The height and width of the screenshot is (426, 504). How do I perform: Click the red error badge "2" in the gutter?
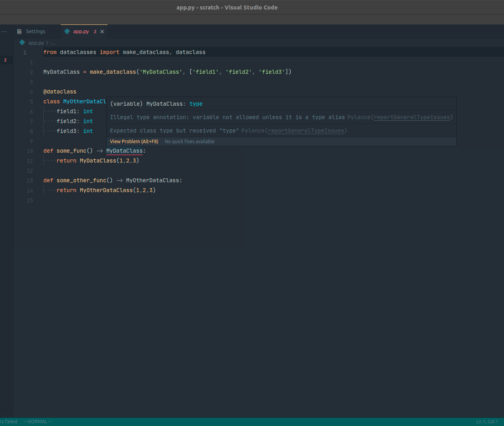[5, 60]
